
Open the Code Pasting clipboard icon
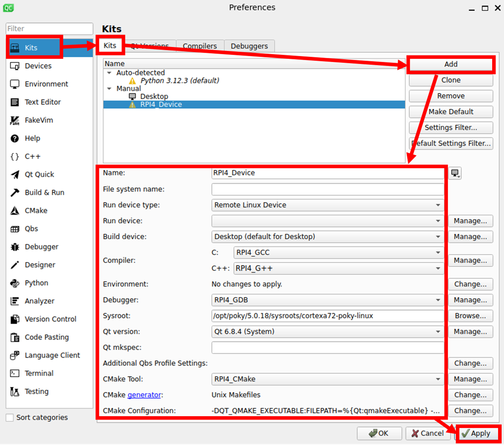15,337
